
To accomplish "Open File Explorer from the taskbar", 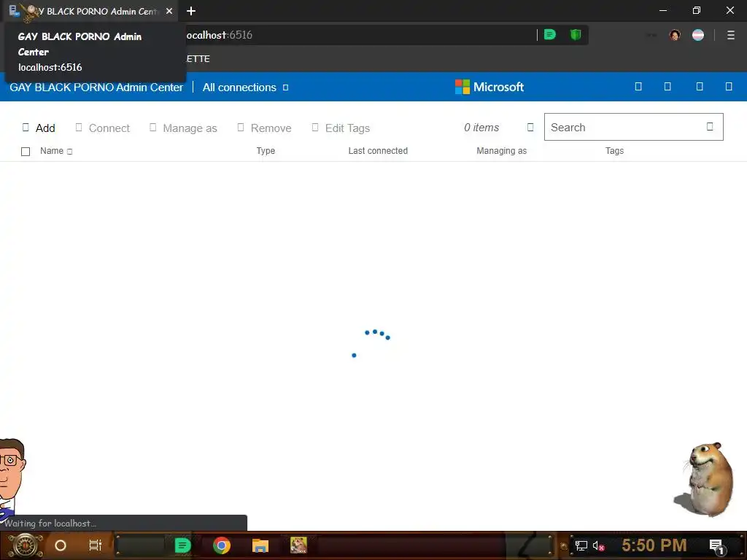I will (260, 545).
